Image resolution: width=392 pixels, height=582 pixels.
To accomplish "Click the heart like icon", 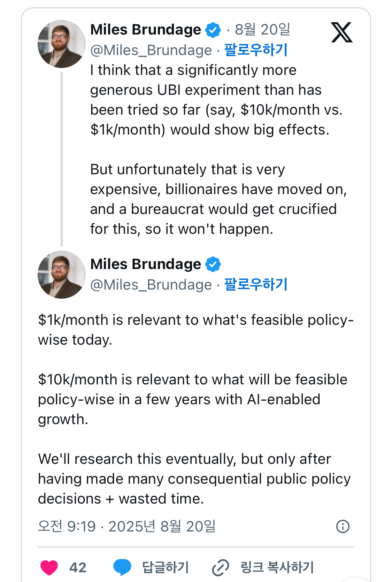I will coord(49,567).
